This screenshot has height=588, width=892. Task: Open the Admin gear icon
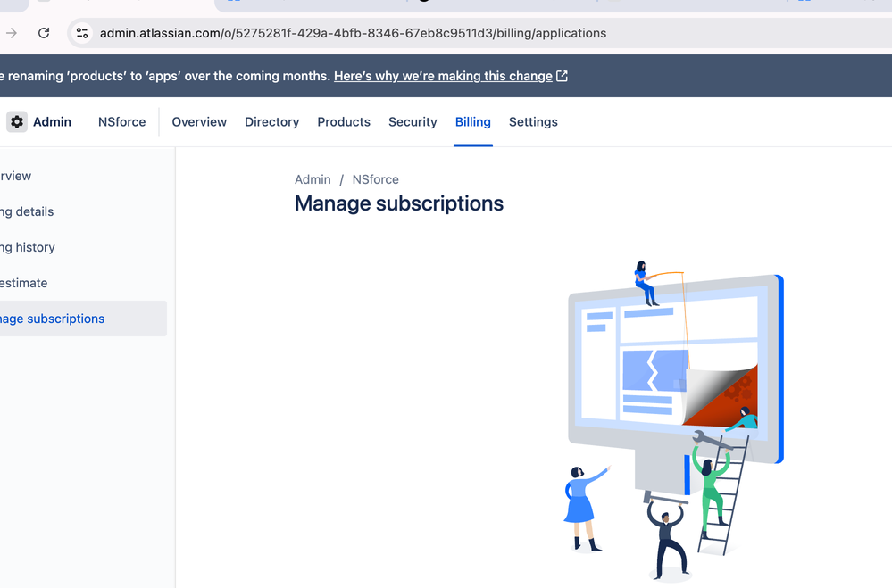coord(17,121)
